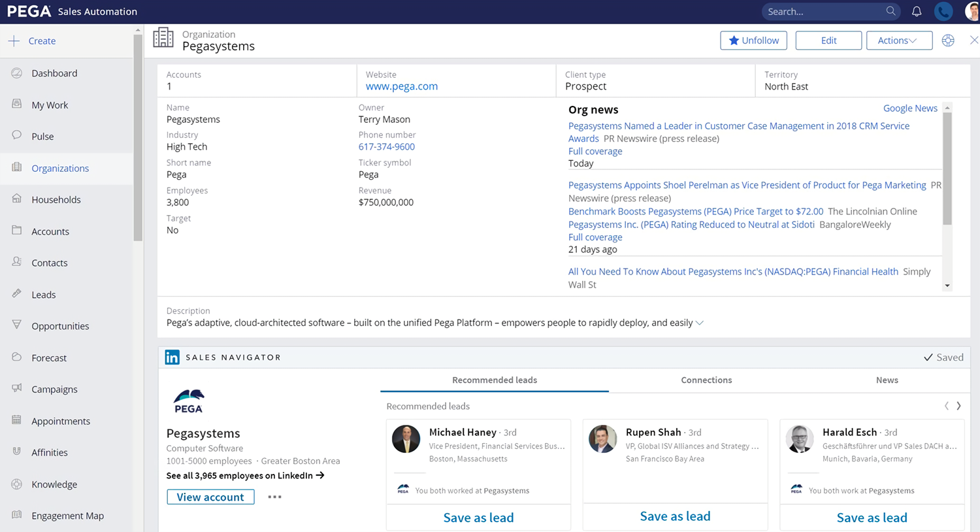Open the phone dialer icon
This screenshot has width=980, height=532.
(x=943, y=12)
